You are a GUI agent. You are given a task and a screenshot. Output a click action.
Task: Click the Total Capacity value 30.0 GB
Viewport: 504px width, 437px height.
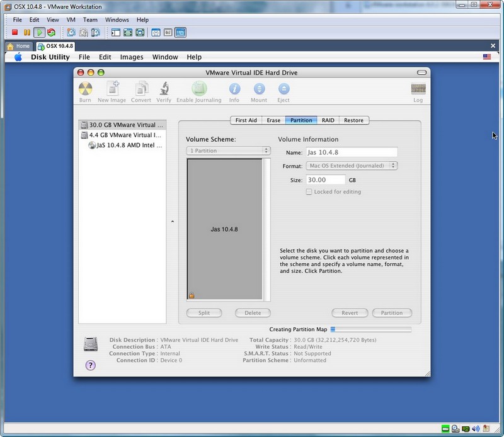(x=335, y=339)
